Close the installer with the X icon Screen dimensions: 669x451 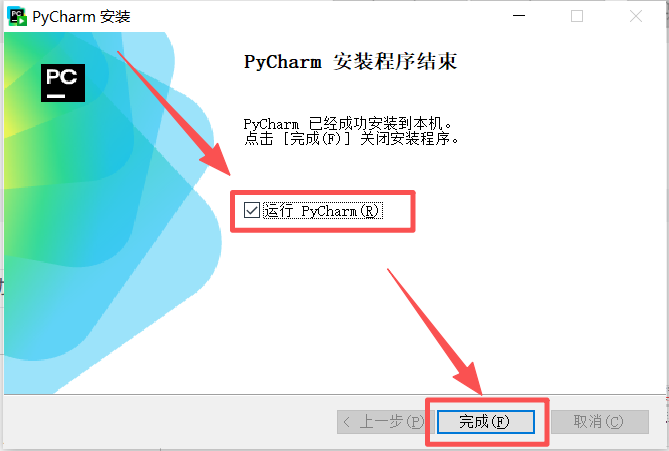(x=636, y=16)
